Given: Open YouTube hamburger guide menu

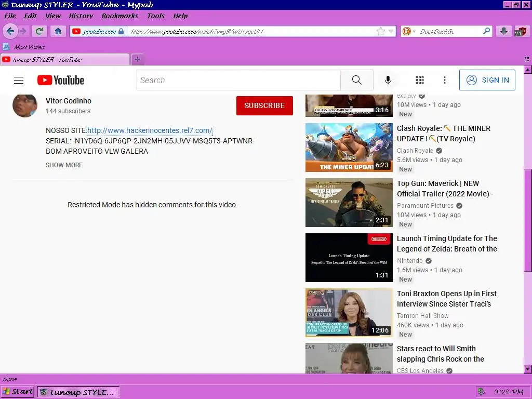Looking at the screenshot, I should click(19, 80).
